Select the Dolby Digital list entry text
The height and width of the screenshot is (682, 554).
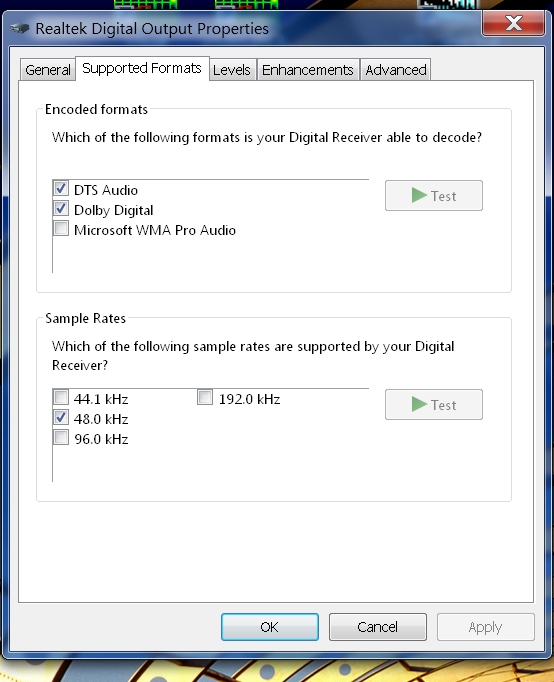coord(113,210)
